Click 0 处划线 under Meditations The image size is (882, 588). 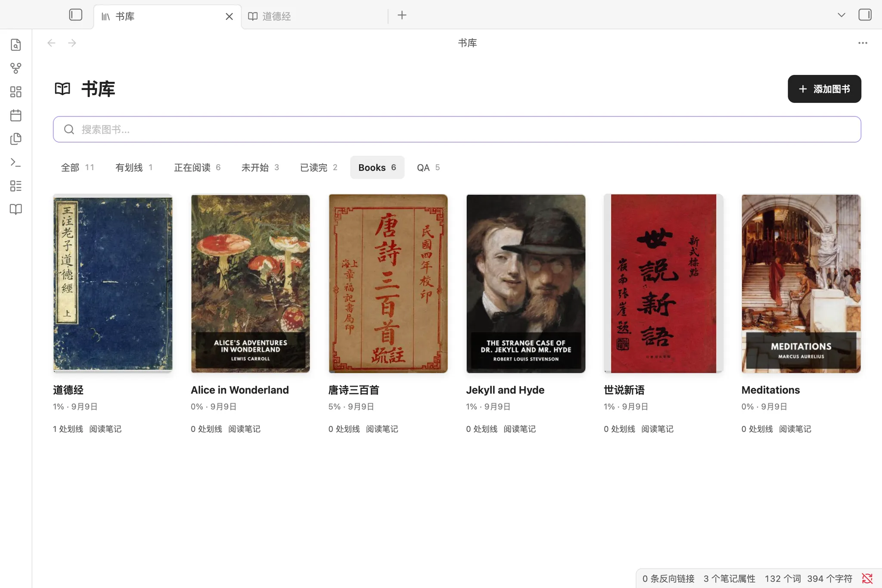pos(757,429)
